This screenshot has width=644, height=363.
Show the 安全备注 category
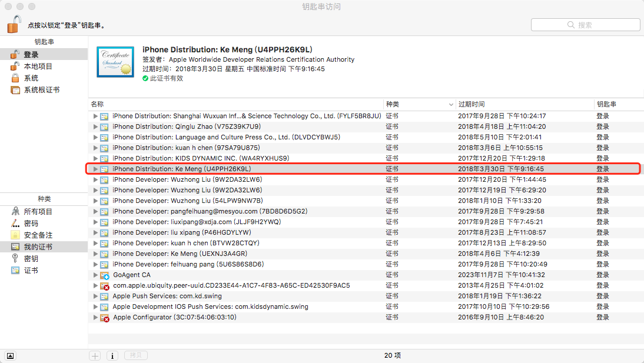[x=44, y=235]
